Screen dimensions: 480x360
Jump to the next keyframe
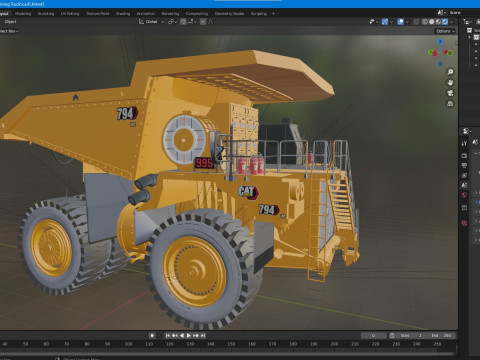[196, 335]
